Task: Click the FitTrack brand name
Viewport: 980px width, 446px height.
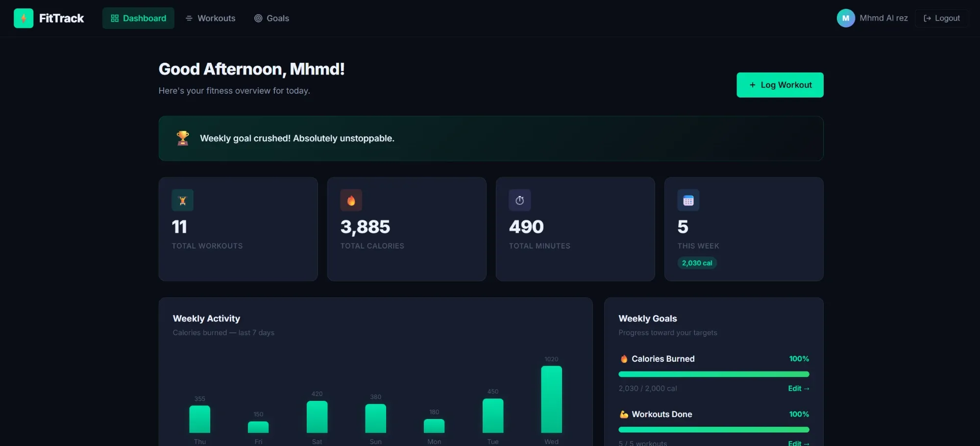Action: [61, 18]
